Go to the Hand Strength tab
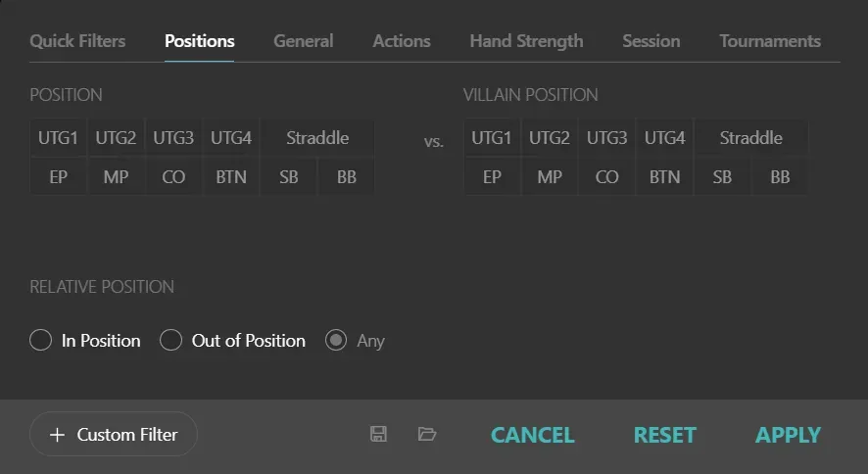The width and height of the screenshot is (868, 474). 526,41
